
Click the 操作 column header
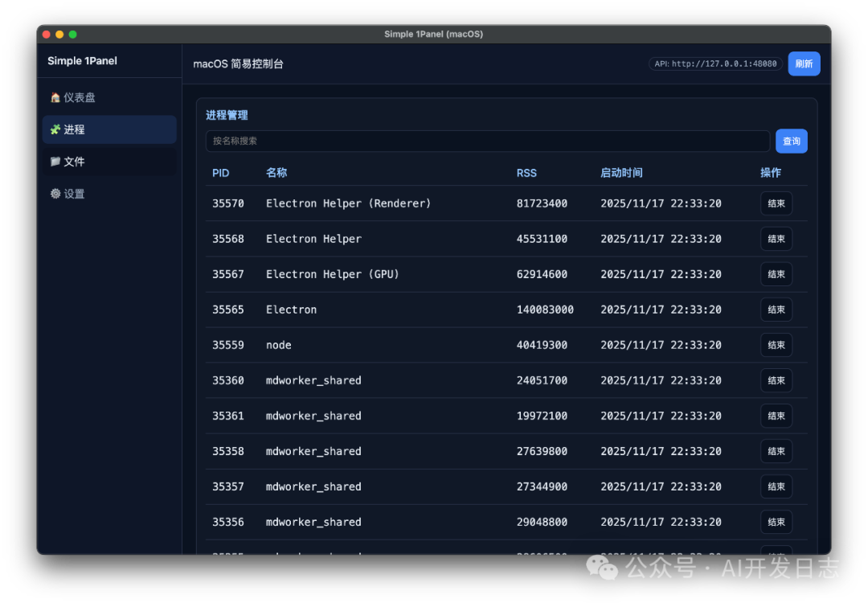[x=771, y=173]
